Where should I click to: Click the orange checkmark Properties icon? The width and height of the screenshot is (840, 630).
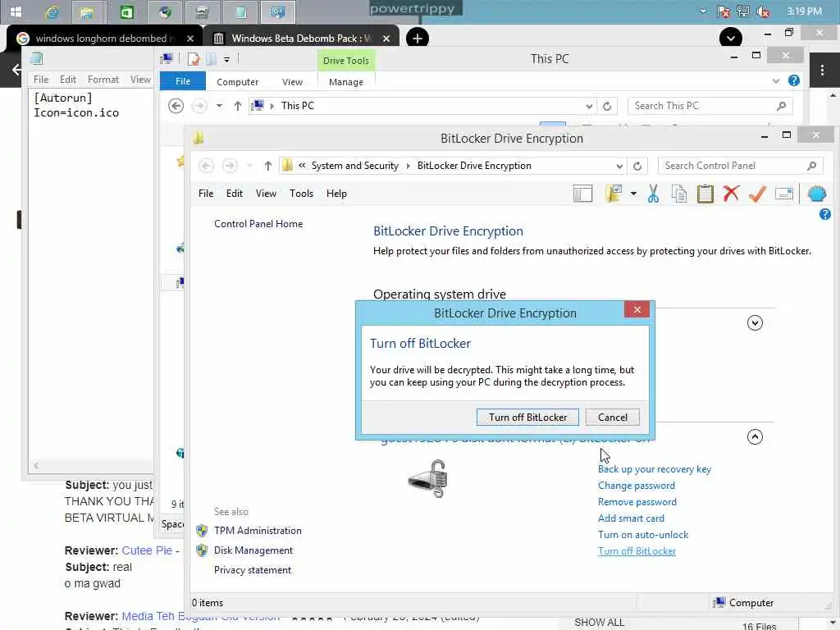tap(757, 194)
